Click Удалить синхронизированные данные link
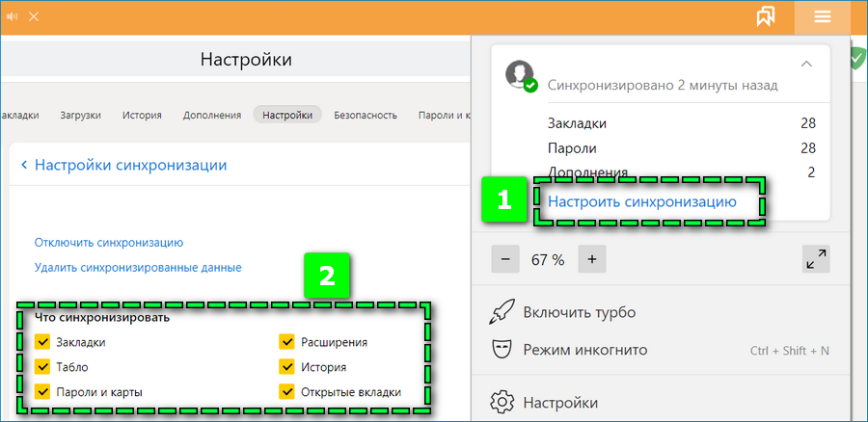868x422 pixels. click(138, 268)
